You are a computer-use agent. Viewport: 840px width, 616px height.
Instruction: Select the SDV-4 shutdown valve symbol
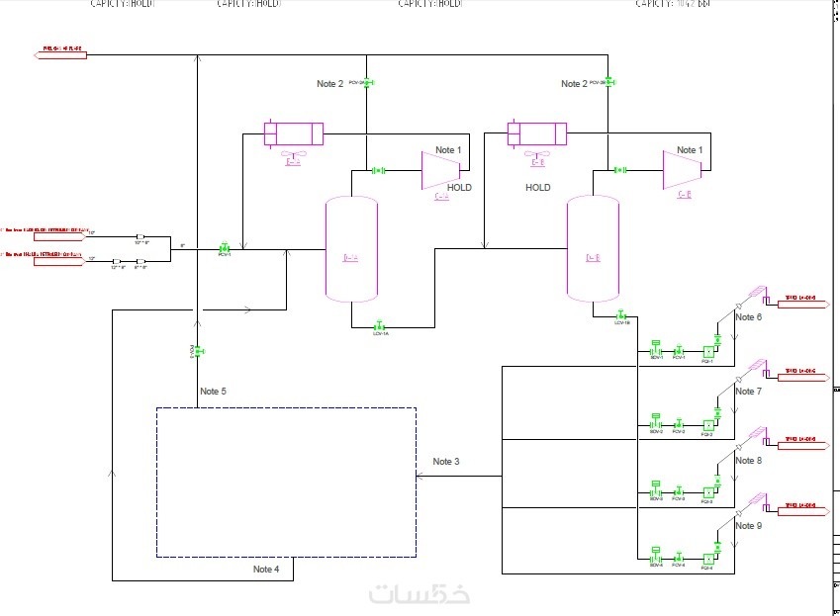(x=656, y=556)
